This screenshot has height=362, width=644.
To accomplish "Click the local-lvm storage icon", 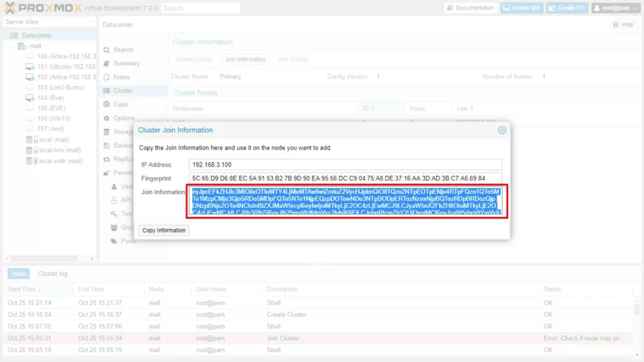I will tap(30, 151).
